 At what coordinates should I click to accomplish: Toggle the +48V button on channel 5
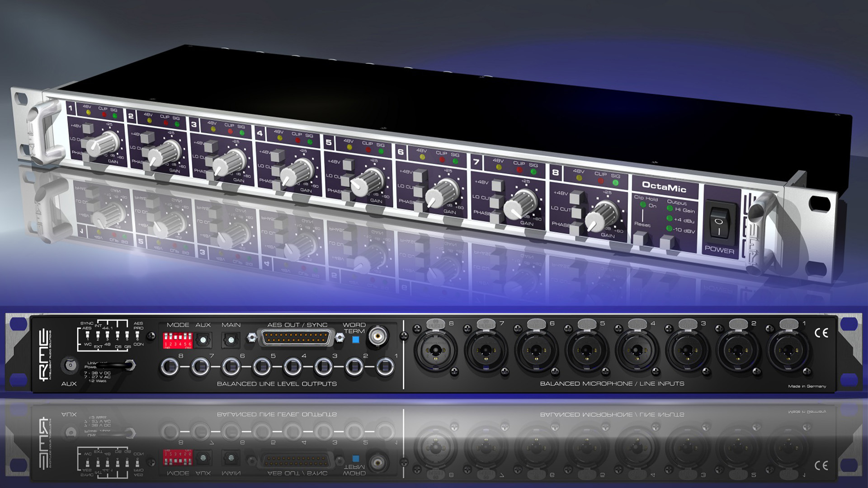click(348, 164)
